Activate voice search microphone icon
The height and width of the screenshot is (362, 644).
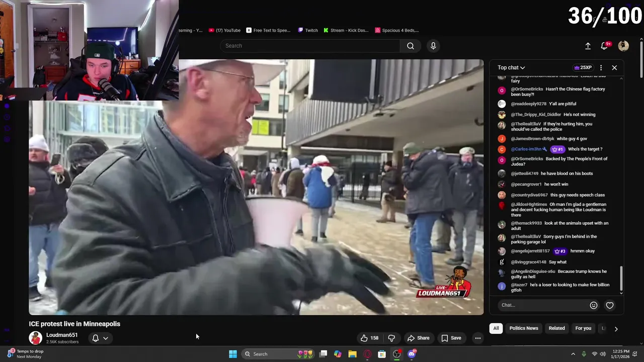coord(433,46)
